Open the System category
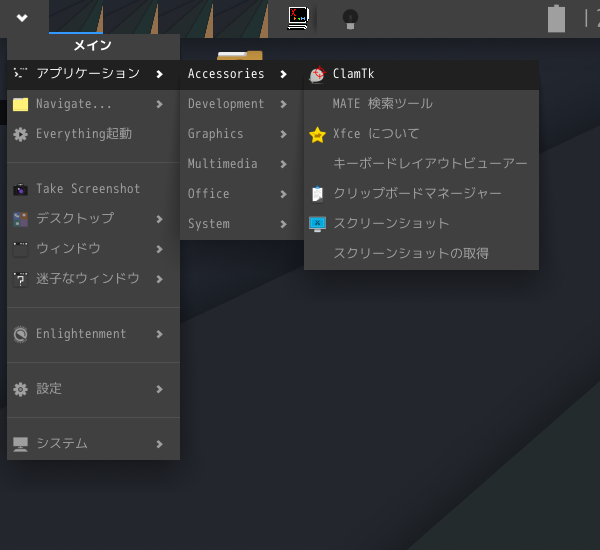The image size is (600, 550). click(242, 224)
